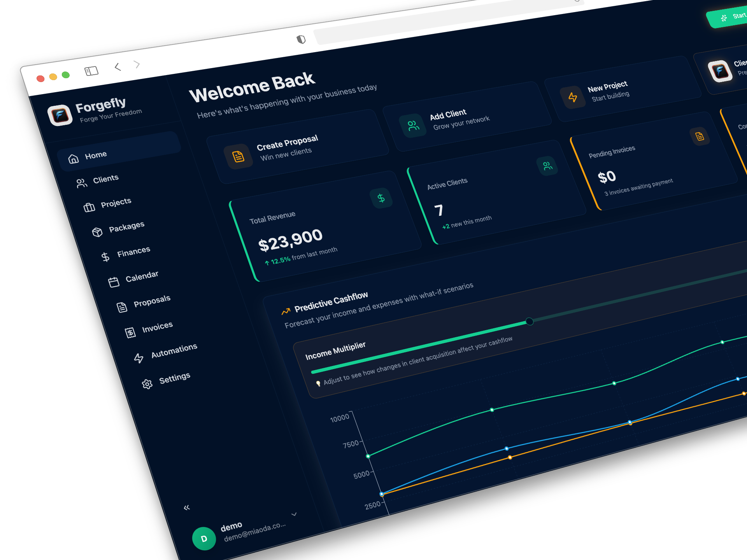This screenshot has height=560, width=747.
Task: Open the Home sidebar item
Action: coord(119,150)
